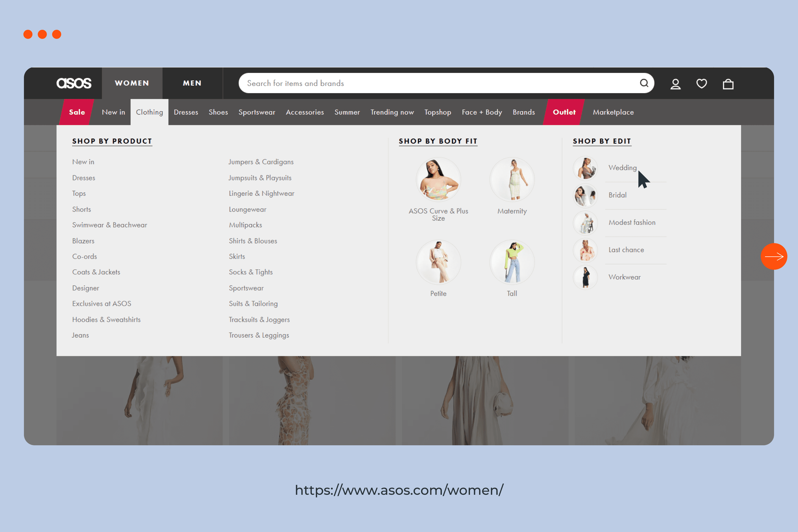
Task: Select the Workwear text link
Action: tap(624, 277)
